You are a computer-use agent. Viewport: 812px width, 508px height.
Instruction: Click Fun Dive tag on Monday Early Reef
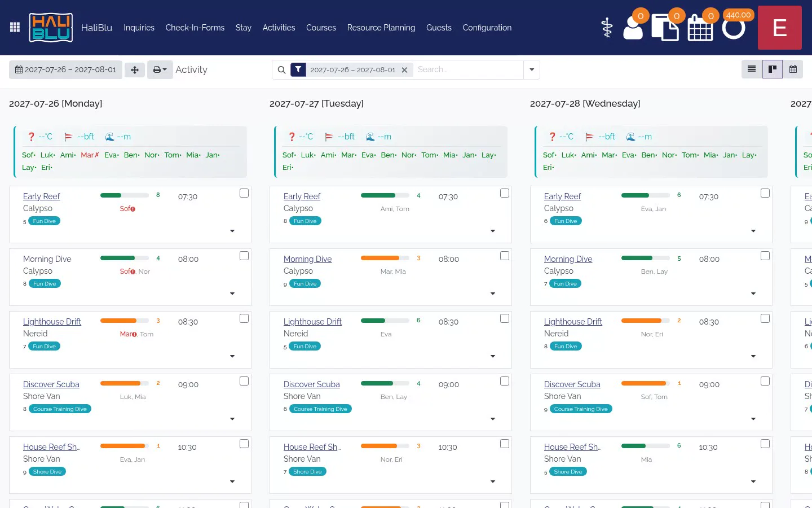tap(44, 221)
